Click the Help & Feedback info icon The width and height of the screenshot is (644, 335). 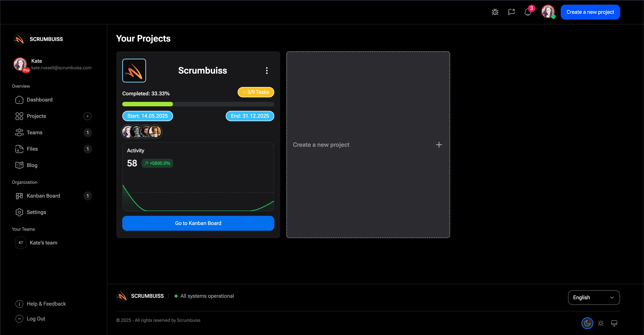point(19,304)
